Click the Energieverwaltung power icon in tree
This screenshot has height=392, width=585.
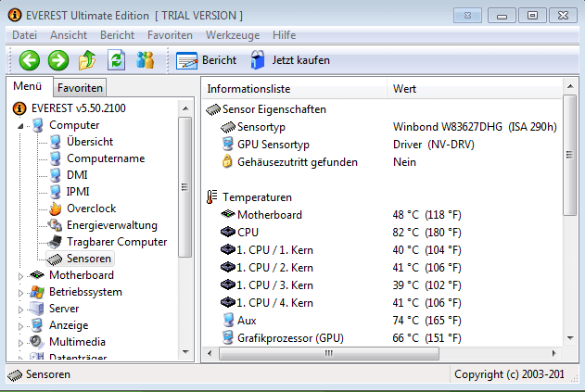[55, 225]
